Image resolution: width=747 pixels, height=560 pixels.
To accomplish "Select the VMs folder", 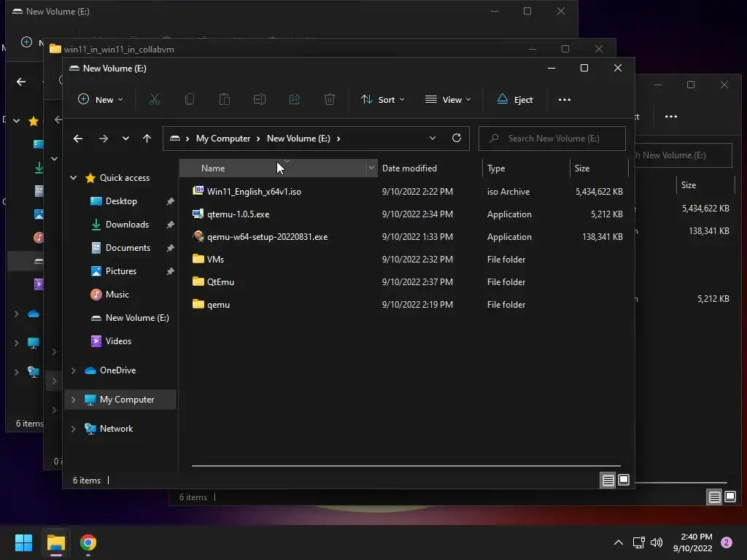I will 215,260.
